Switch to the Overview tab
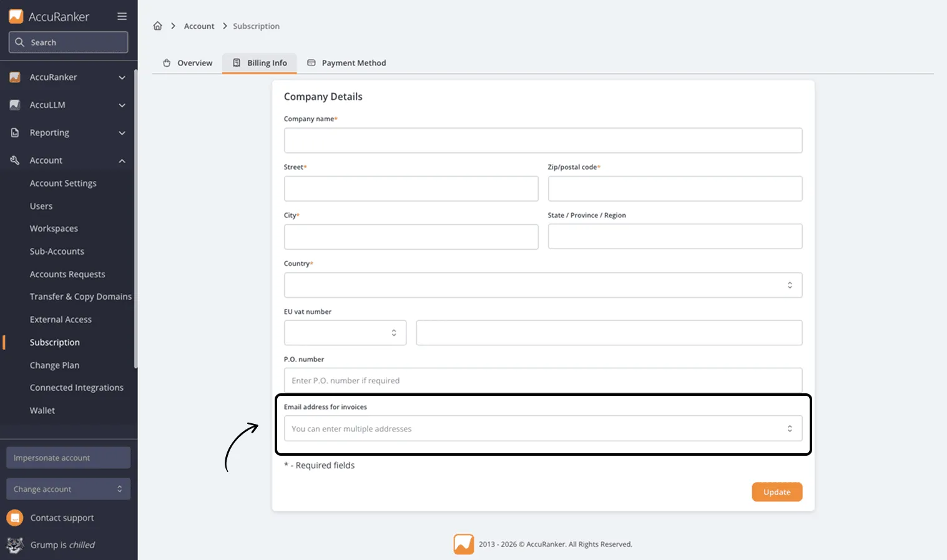 pyautogui.click(x=186, y=62)
